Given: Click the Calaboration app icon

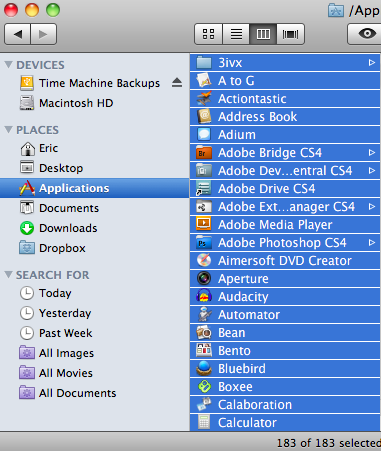Looking at the screenshot, I should (204, 404).
